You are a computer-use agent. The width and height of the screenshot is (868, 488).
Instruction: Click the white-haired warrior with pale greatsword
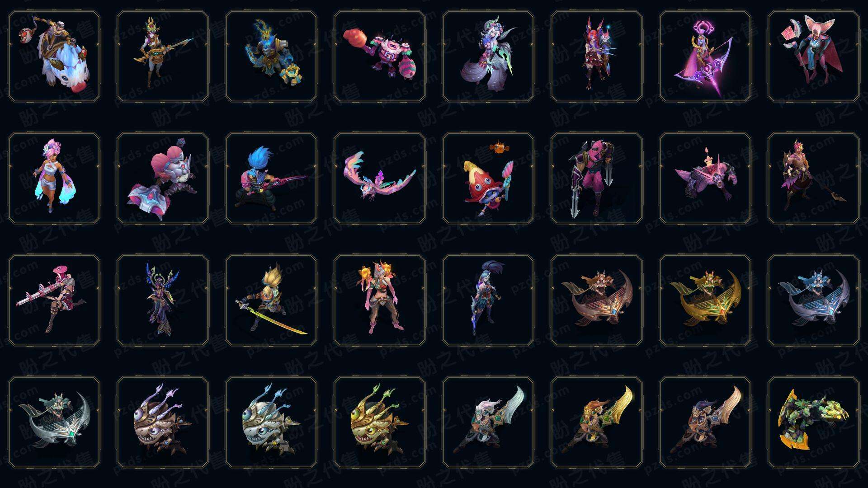pyautogui.click(x=488, y=422)
